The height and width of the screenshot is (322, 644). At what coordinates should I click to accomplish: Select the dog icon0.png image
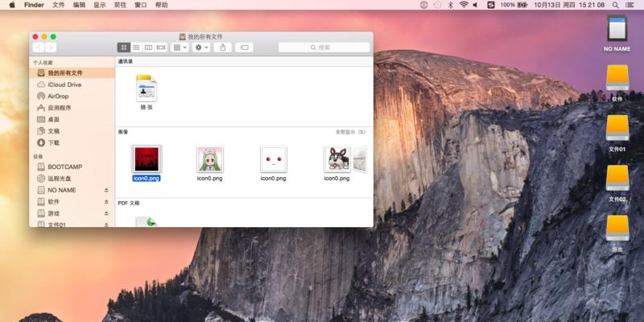[336, 159]
